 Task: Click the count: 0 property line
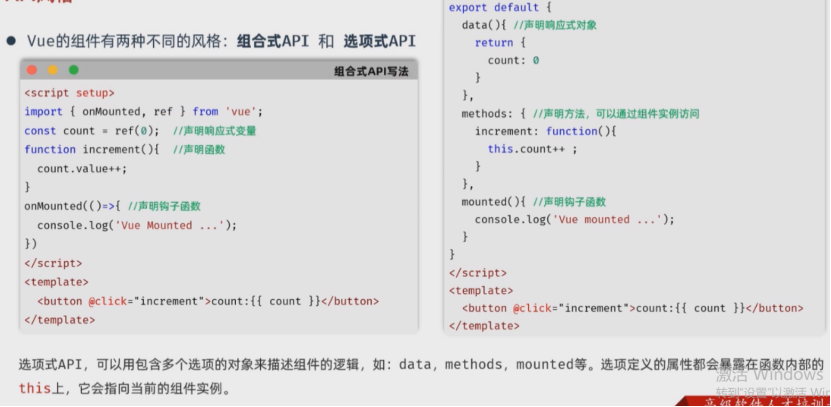click(x=514, y=60)
